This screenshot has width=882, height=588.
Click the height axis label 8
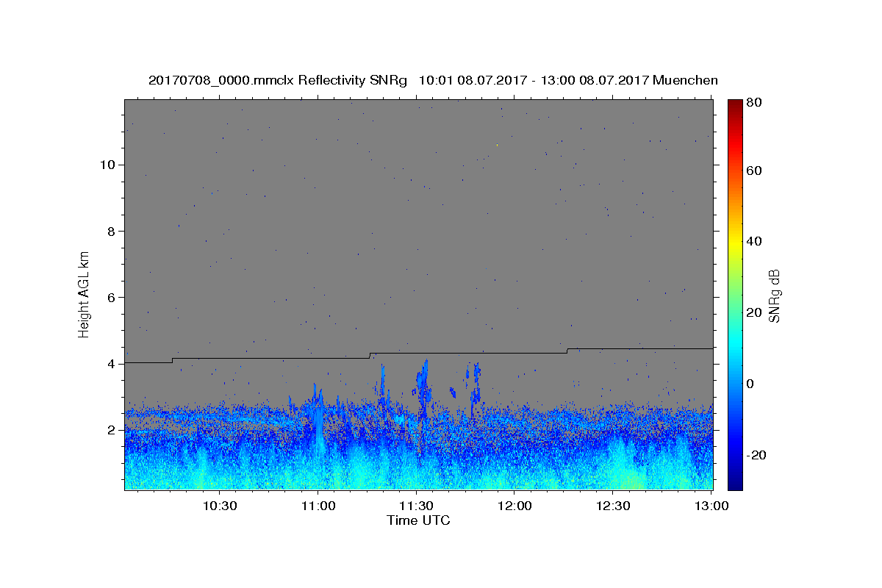(110, 231)
